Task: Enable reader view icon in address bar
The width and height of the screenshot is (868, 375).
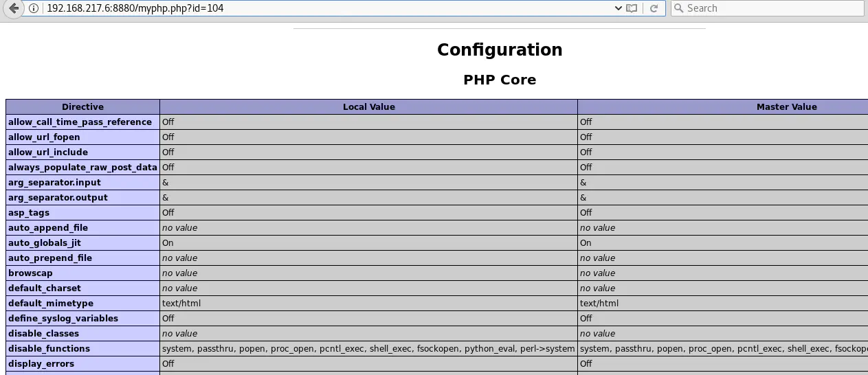Action: point(632,8)
